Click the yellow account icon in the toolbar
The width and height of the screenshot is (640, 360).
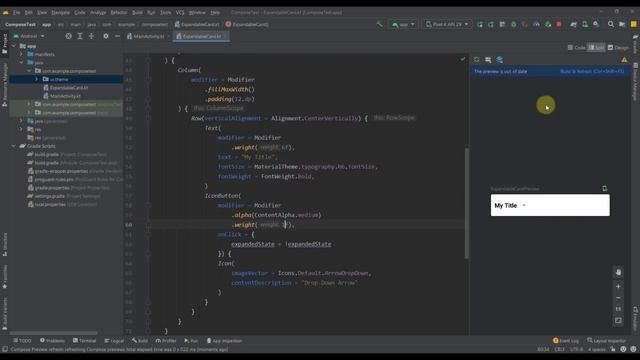click(x=633, y=24)
